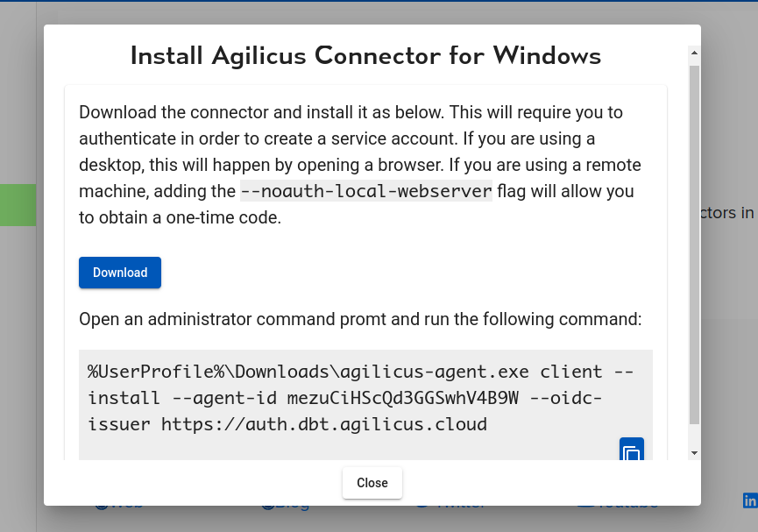
Task: Click the green button at left edge
Action: click(18, 205)
